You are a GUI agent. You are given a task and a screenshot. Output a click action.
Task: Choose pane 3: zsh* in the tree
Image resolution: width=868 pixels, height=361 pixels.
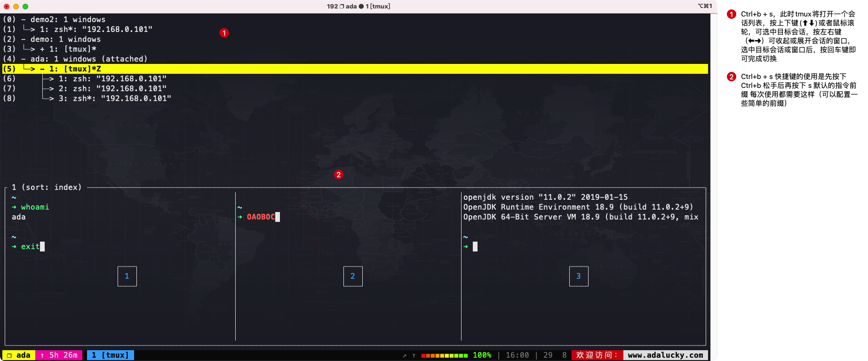click(114, 99)
